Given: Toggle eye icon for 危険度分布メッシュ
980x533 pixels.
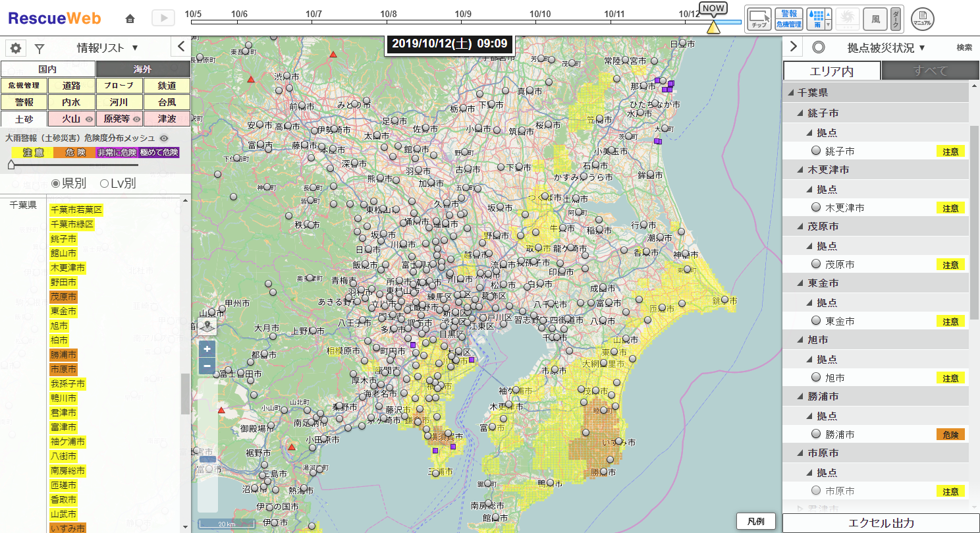Looking at the screenshot, I should 164,138.
